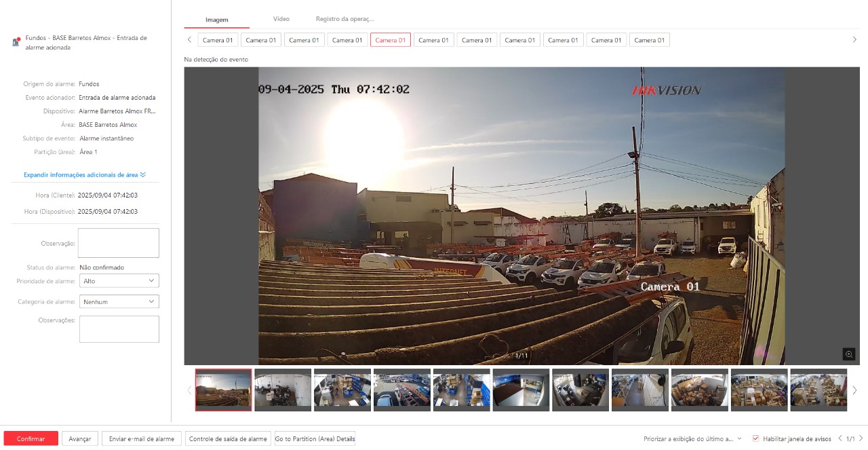The image size is (868, 450).
Task: Open the Registro da operação tab
Action: [x=344, y=19]
